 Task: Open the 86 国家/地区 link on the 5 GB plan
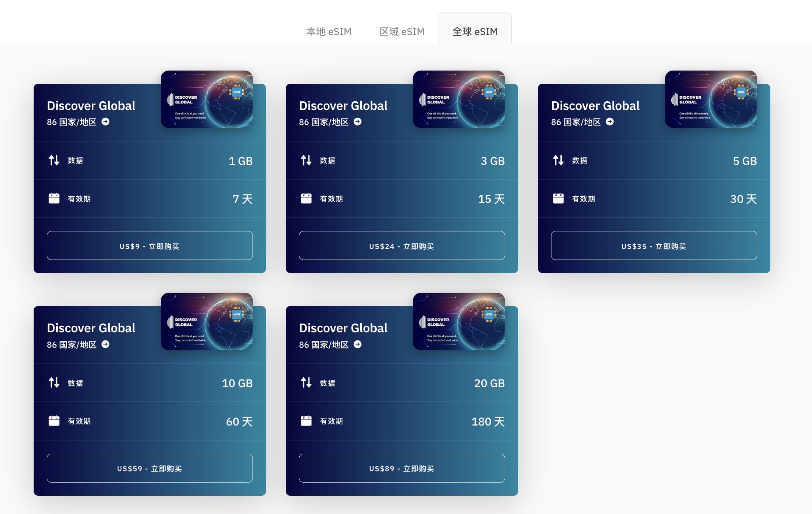(576, 122)
